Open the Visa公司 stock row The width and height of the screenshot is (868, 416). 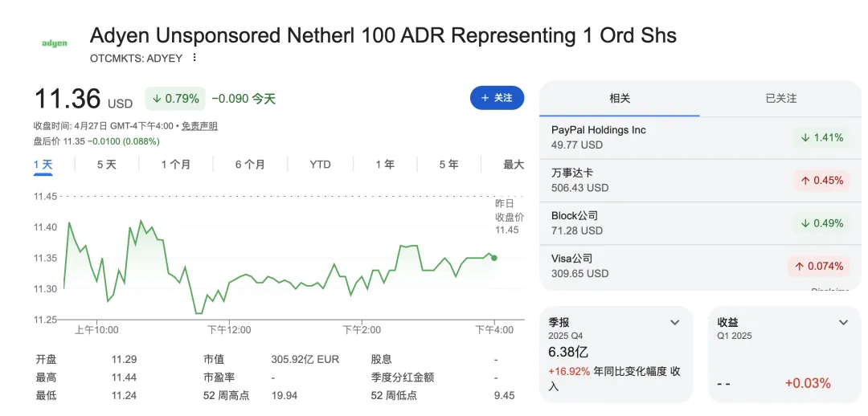pos(700,266)
